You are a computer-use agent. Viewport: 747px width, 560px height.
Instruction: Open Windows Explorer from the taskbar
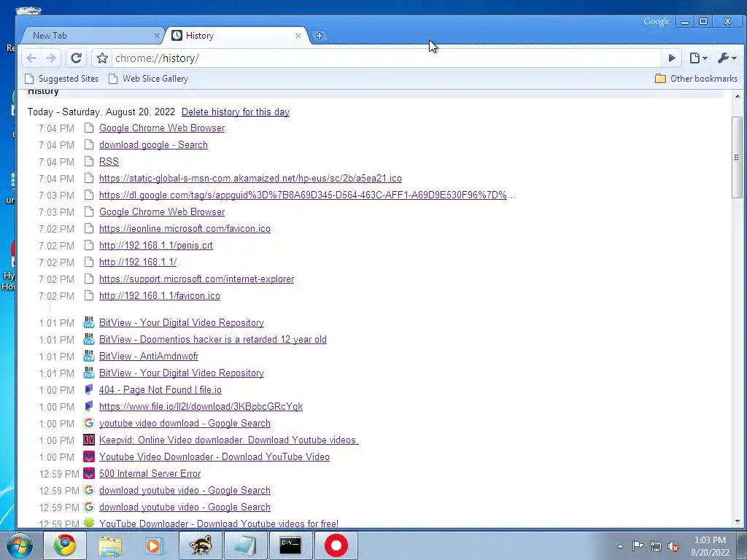click(x=110, y=545)
